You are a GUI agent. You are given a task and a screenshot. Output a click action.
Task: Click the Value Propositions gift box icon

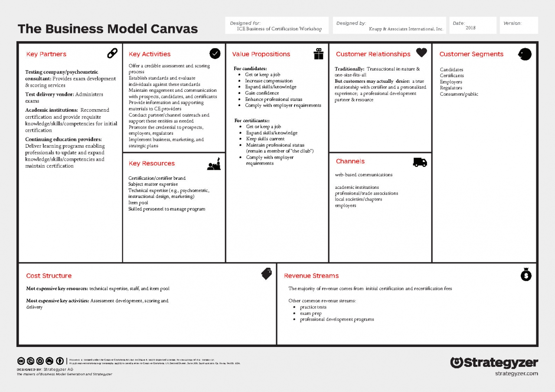(x=319, y=54)
